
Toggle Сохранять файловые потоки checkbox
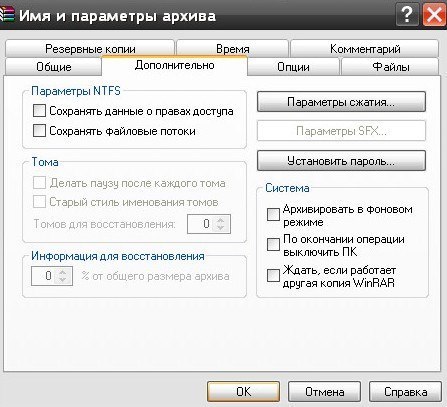[39, 131]
